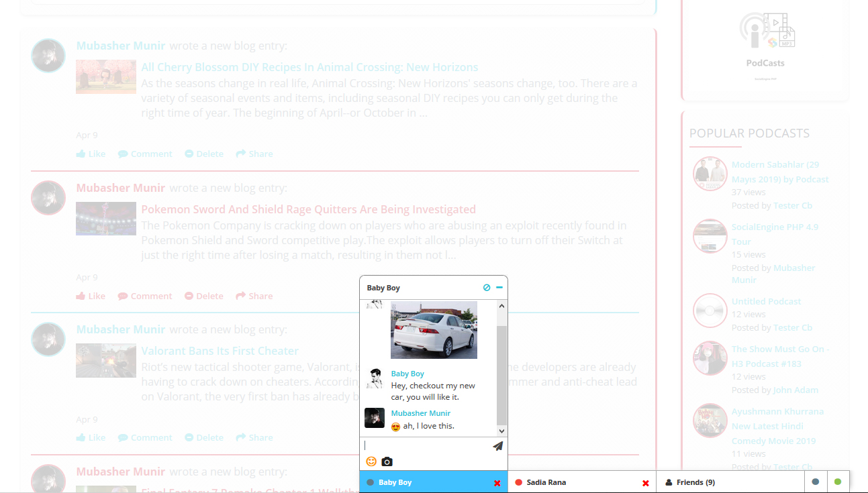Image resolution: width=868 pixels, height=493 pixels.
Task: Open the Valorant Bans Its First Cheater link
Action: (220, 351)
